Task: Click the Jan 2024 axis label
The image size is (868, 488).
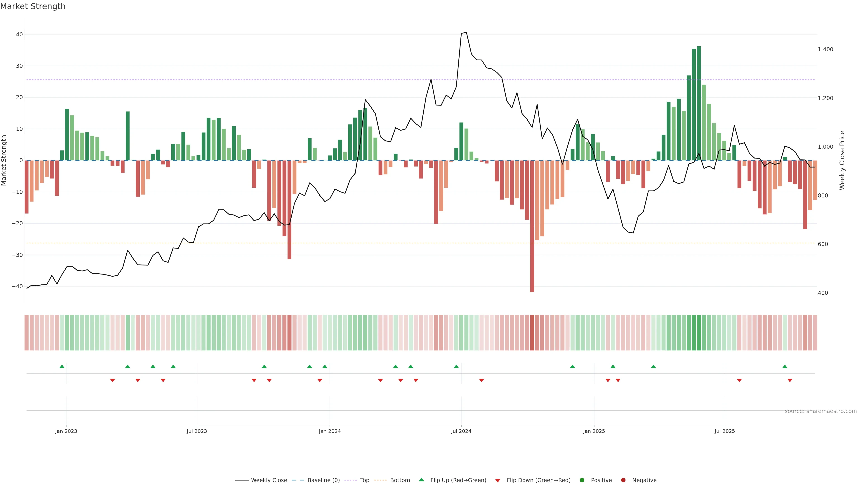Action: point(330,431)
